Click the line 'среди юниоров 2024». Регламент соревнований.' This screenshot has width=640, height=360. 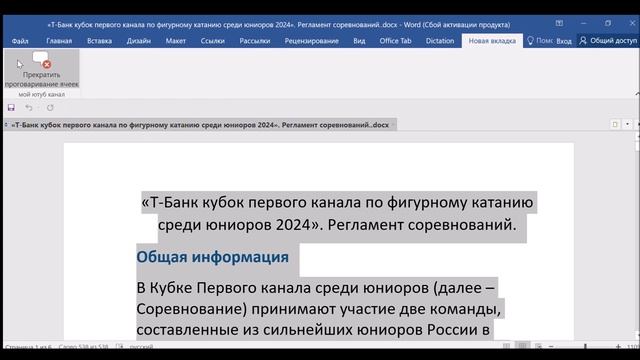click(337, 224)
